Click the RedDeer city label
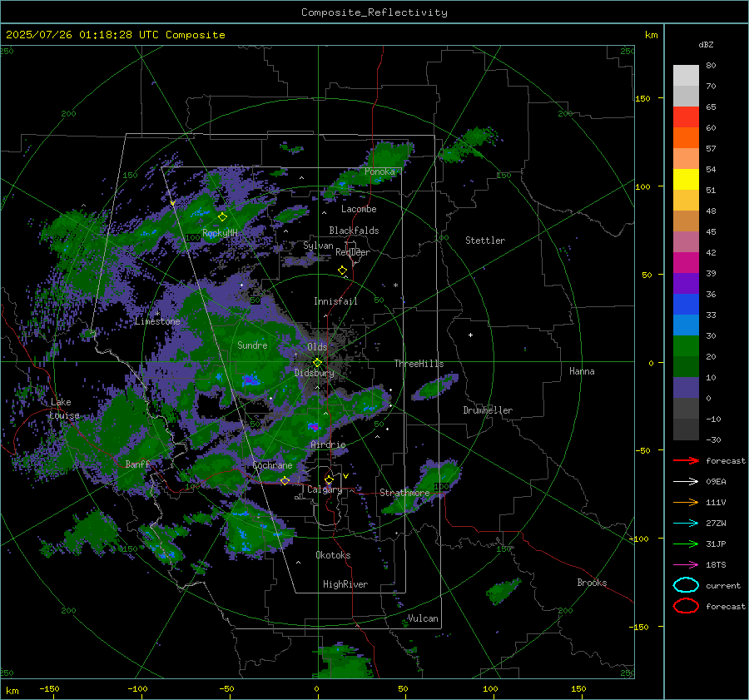This screenshot has height=700, width=749. 353,252
